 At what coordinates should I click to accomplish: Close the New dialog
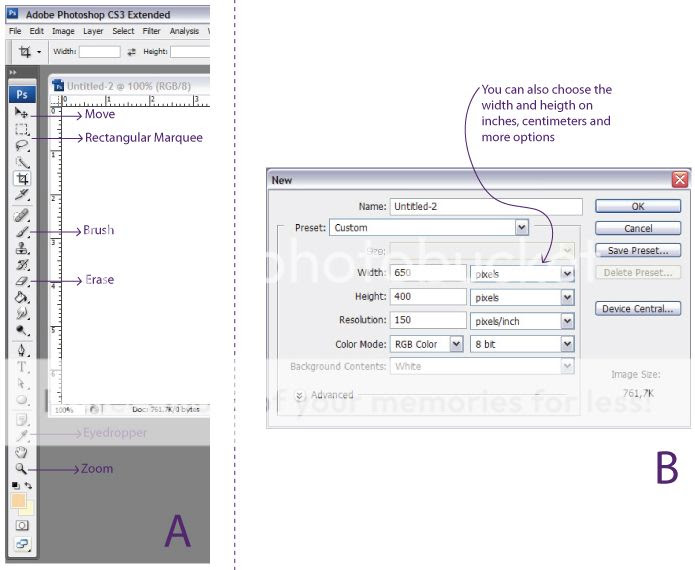[680, 180]
